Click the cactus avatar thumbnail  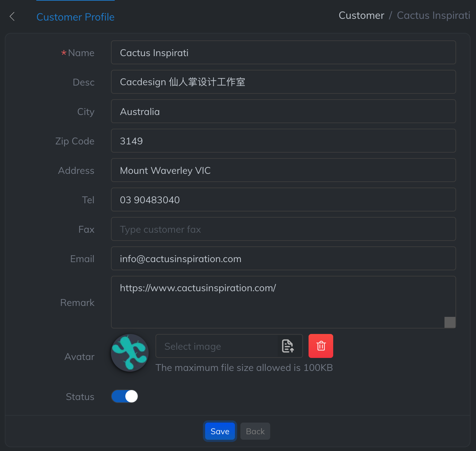tap(130, 353)
